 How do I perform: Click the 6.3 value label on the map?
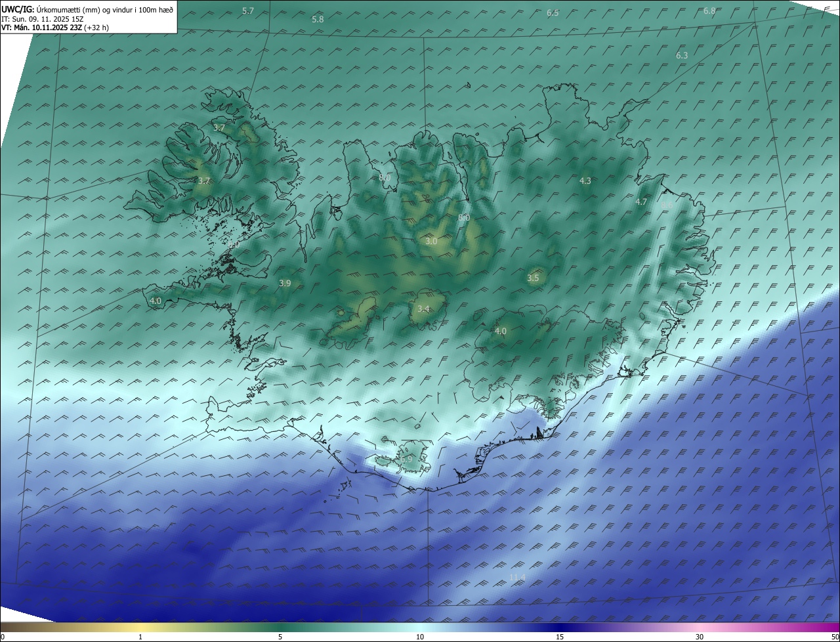click(682, 56)
